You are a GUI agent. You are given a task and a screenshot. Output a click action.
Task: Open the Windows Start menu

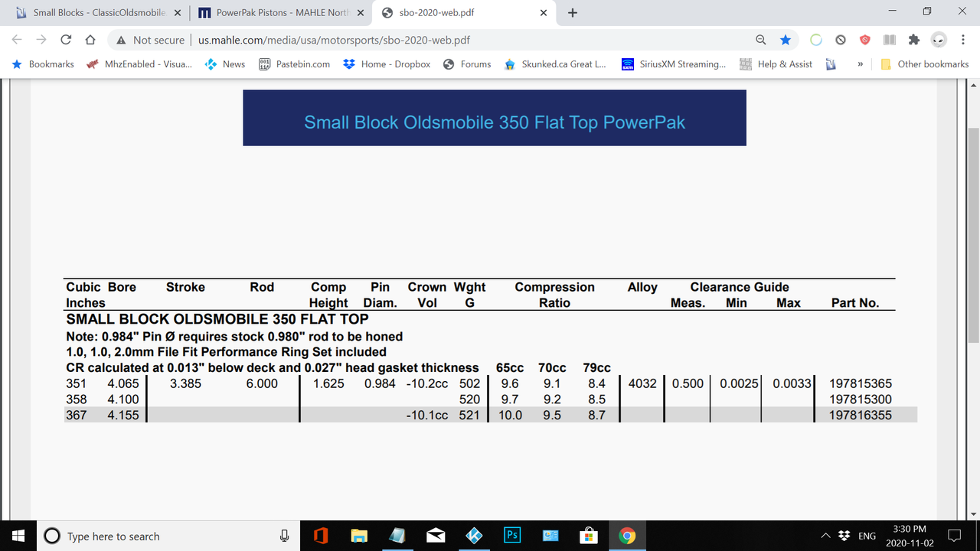(x=18, y=536)
